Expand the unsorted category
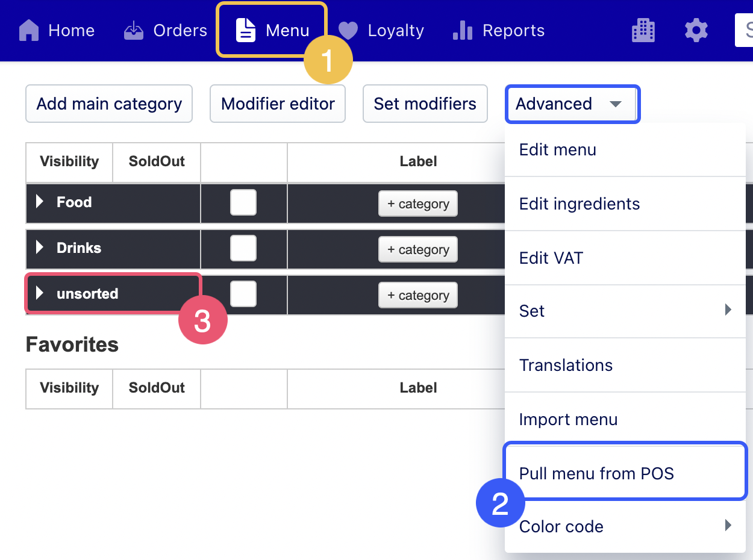Viewport: 753px width, 560px height. (39, 293)
